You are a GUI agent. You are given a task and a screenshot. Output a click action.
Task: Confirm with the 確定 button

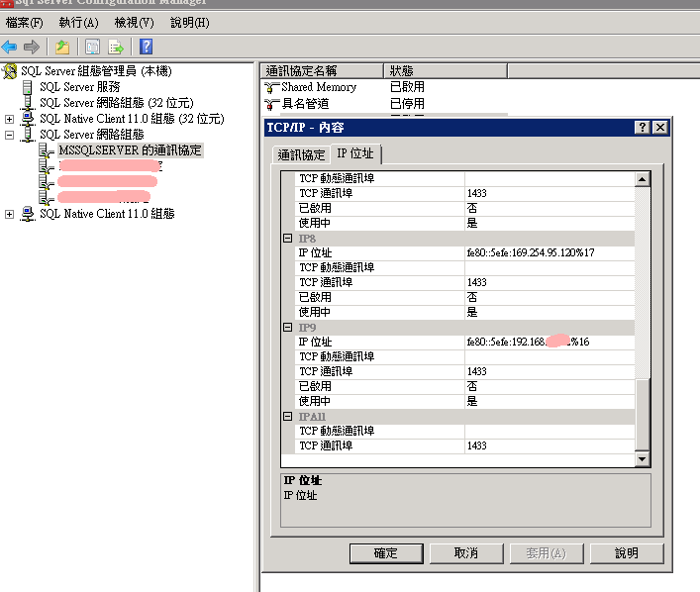pyautogui.click(x=386, y=553)
